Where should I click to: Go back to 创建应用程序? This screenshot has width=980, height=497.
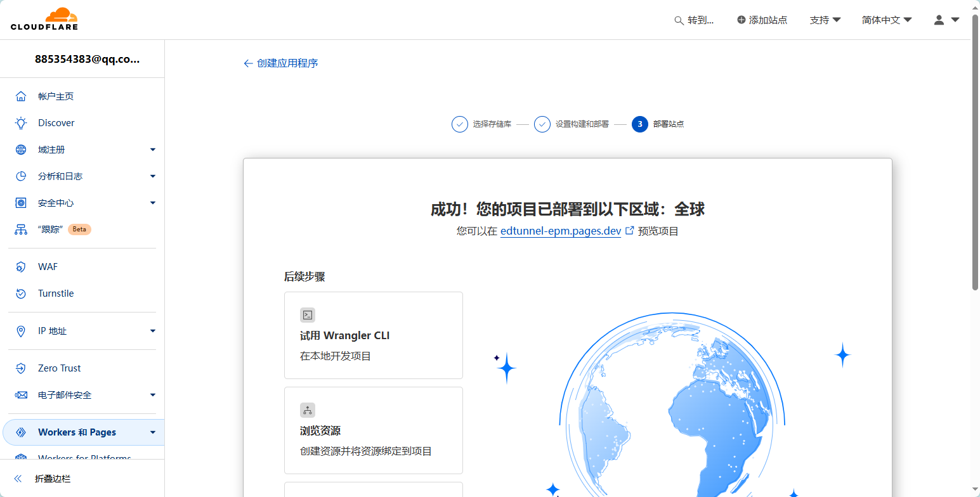click(281, 63)
